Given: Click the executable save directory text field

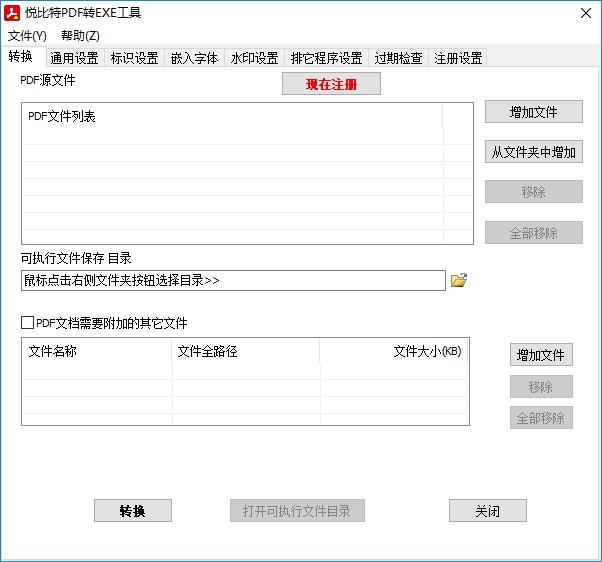Looking at the screenshot, I should coord(232,281).
